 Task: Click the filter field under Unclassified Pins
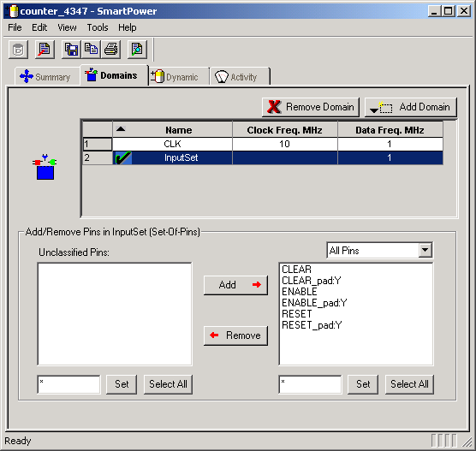pos(68,384)
